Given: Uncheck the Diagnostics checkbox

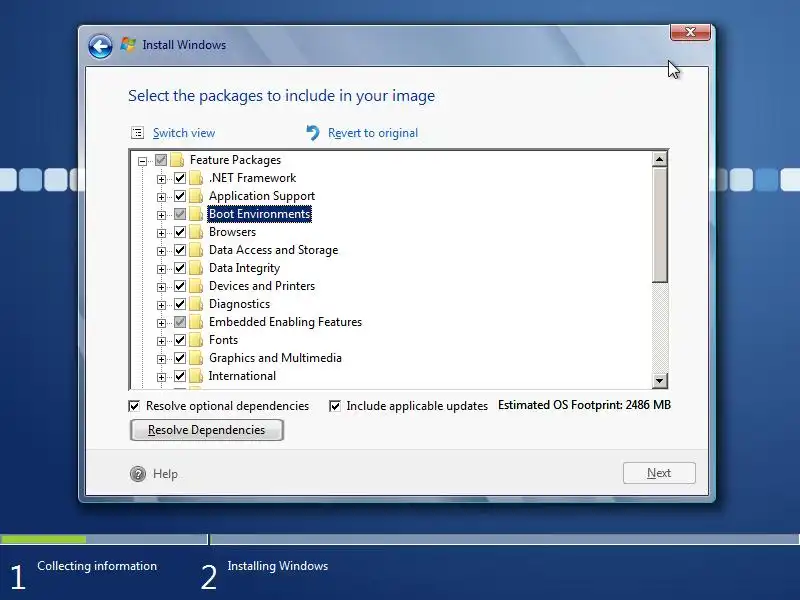Looking at the screenshot, I should pos(180,304).
